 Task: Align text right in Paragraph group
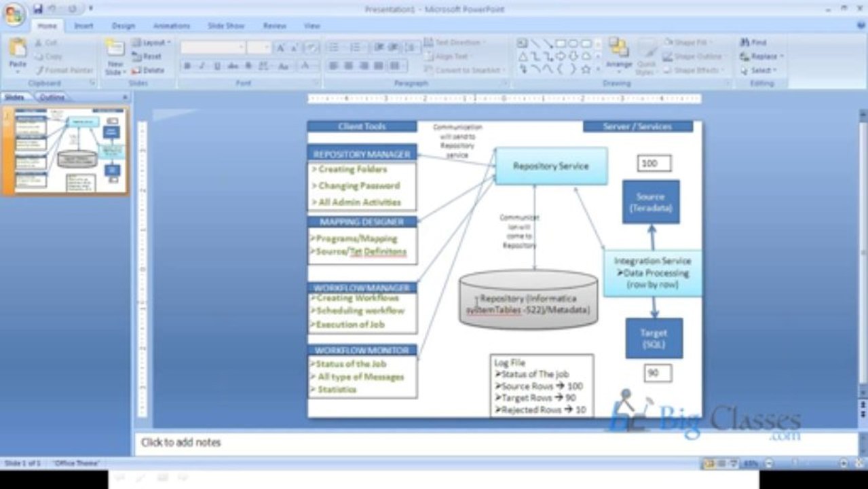pos(364,66)
